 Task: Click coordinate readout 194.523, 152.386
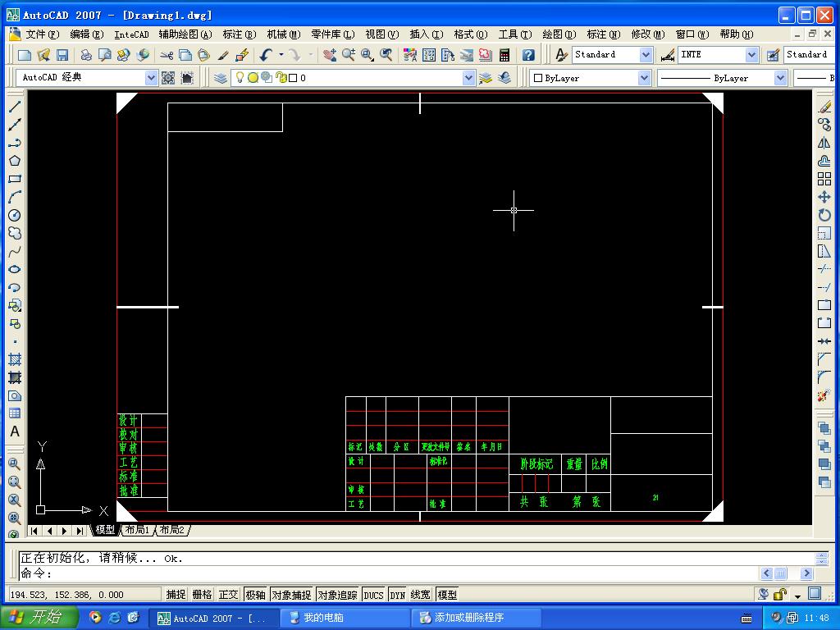pyautogui.click(x=84, y=595)
